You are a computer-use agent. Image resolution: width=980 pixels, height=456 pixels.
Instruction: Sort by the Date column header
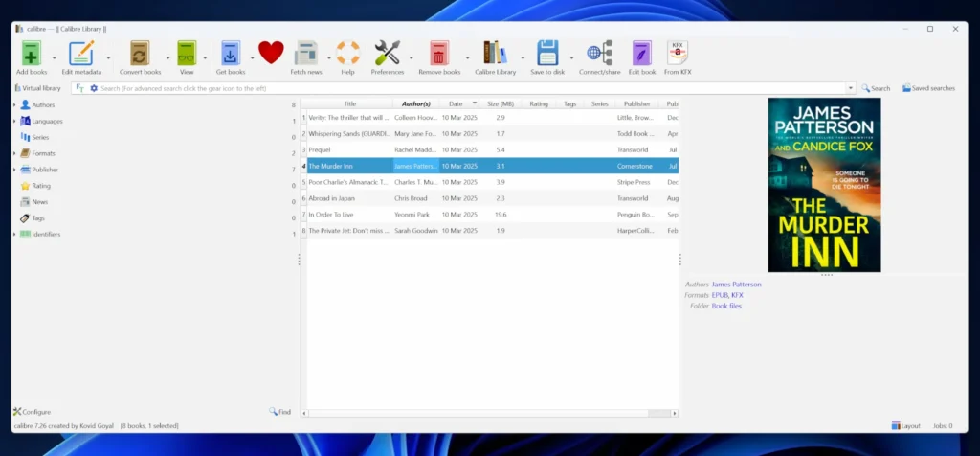click(x=459, y=103)
